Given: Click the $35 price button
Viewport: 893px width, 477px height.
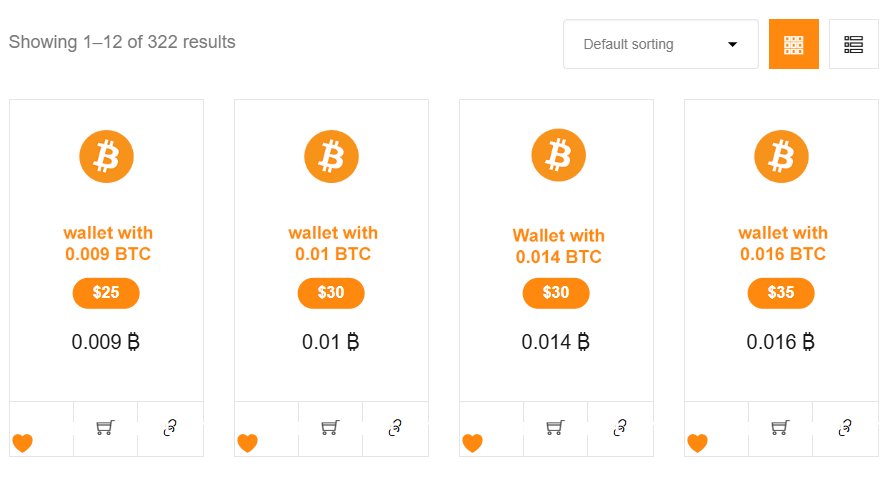Looking at the screenshot, I should (781, 293).
